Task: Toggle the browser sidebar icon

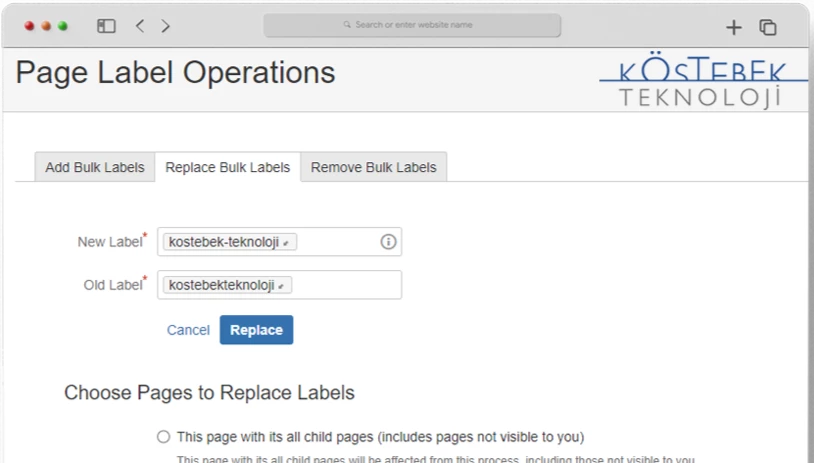Action: click(106, 26)
